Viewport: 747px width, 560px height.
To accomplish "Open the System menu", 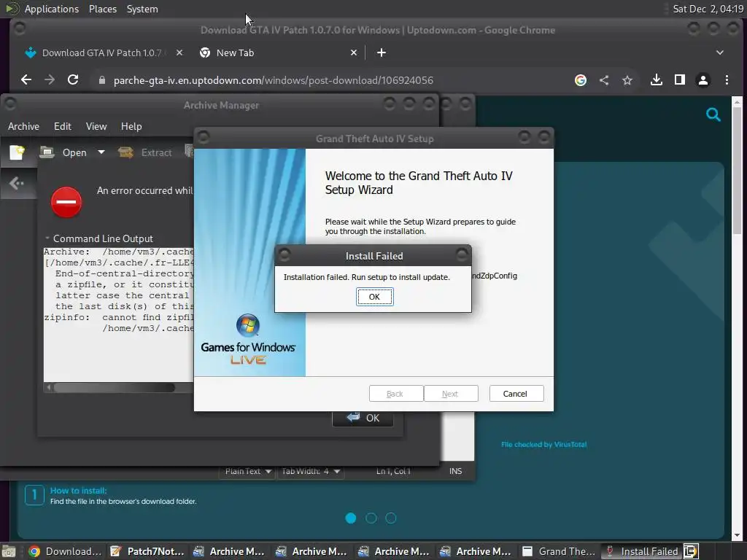I will point(142,9).
